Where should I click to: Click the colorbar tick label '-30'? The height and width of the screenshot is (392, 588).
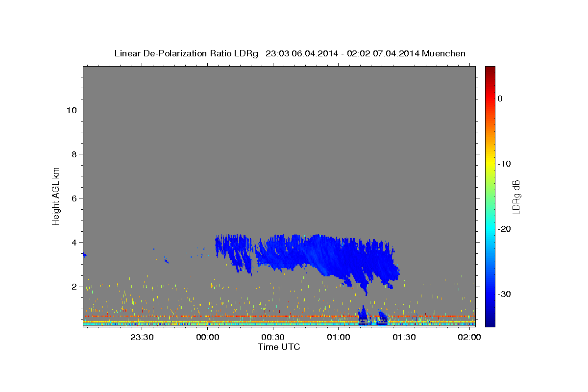click(x=505, y=294)
